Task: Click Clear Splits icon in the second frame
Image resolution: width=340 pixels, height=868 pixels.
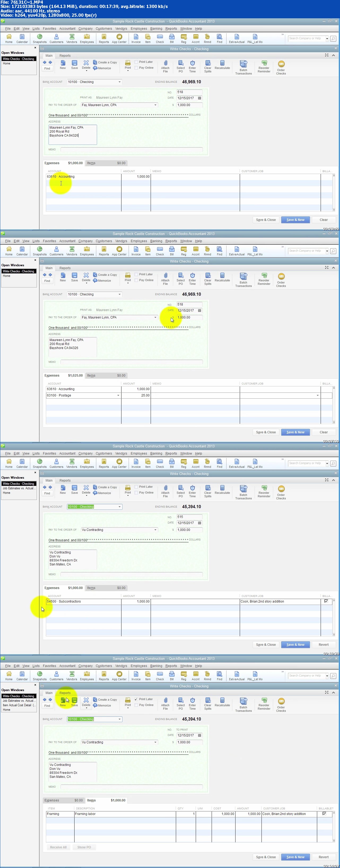Action: point(208,279)
